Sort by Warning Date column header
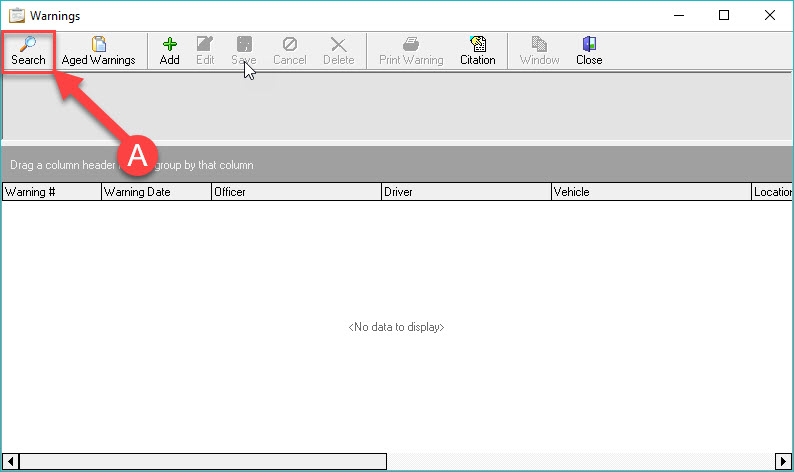Screen dimensions: 794x472 tap(155, 192)
